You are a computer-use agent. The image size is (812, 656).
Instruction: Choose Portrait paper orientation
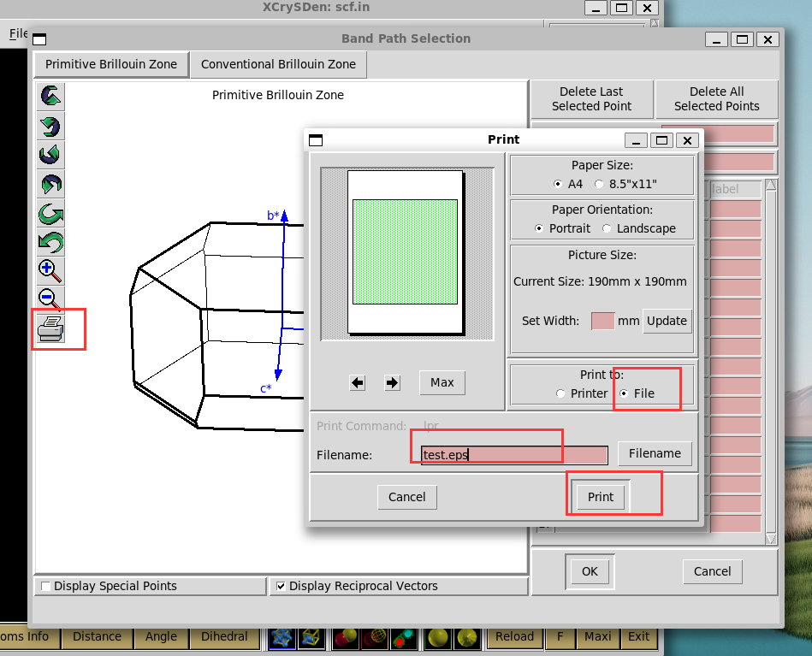pyautogui.click(x=562, y=228)
